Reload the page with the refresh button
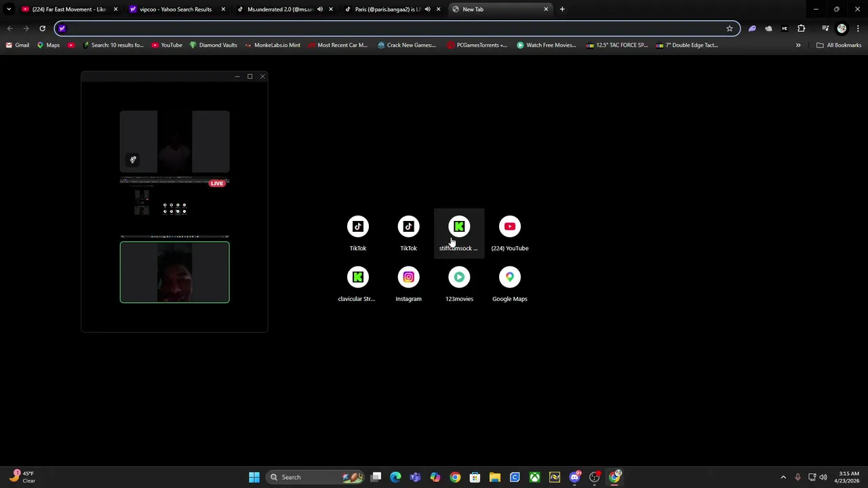 (42, 28)
